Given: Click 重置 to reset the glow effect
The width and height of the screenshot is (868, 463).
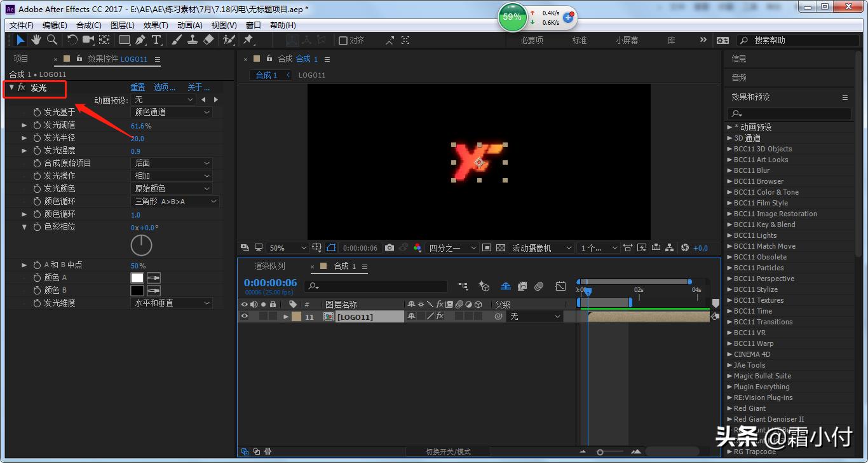Looking at the screenshot, I should [138, 88].
